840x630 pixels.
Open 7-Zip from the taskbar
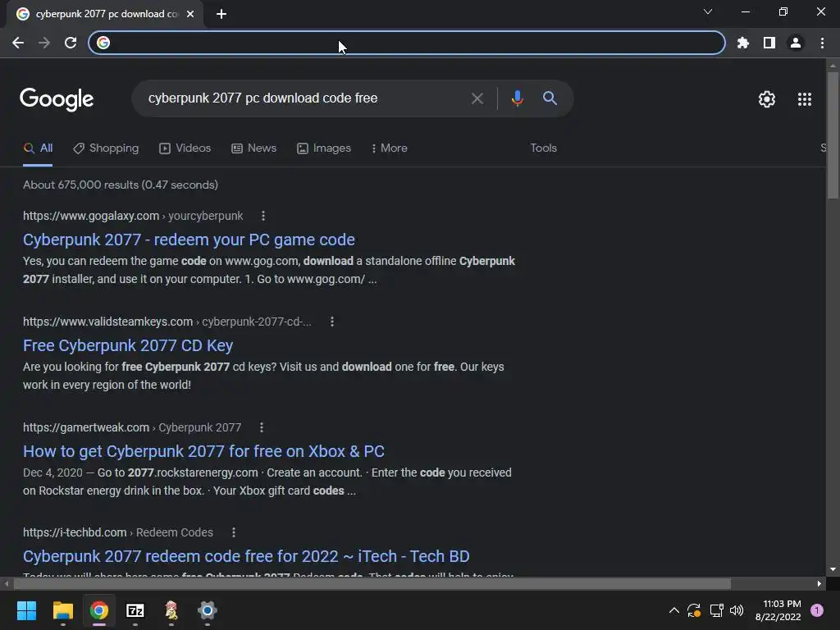pos(135,610)
